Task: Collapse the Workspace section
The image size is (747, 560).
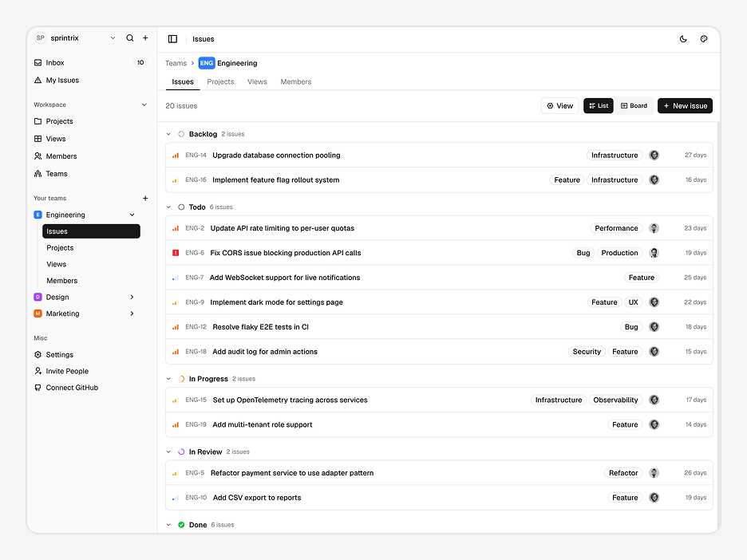Action: click(x=144, y=105)
